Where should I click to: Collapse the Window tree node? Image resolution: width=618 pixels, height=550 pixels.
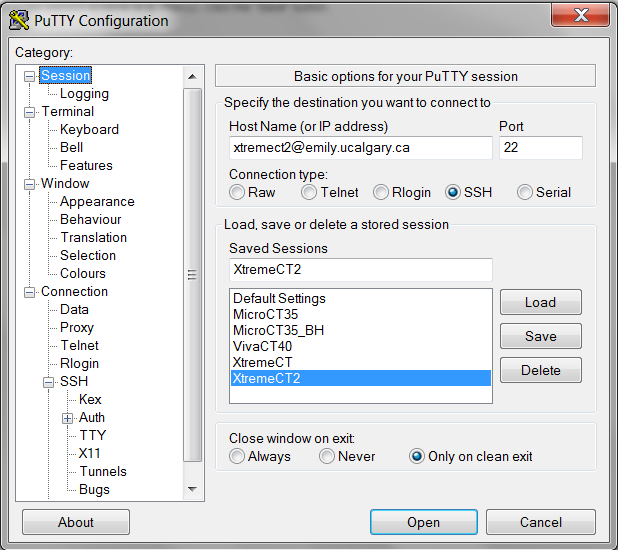[x=29, y=184]
